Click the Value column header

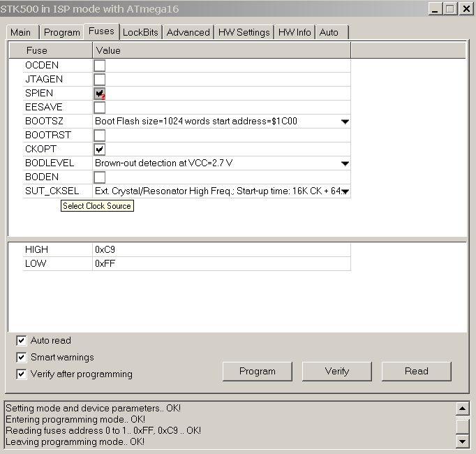pos(222,50)
